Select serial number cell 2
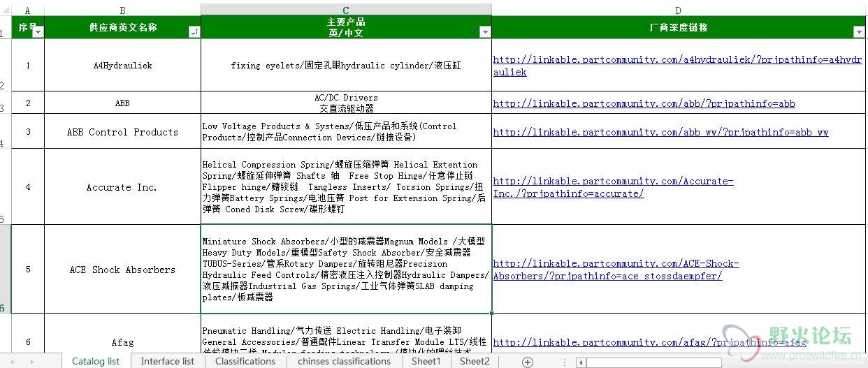868x368 pixels. click(x=28, y=103)
